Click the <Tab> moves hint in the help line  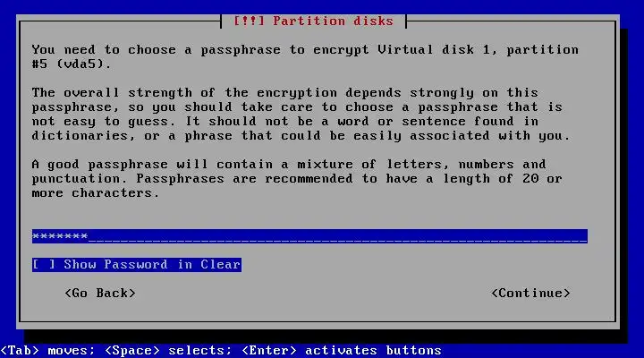pos(47,350)
